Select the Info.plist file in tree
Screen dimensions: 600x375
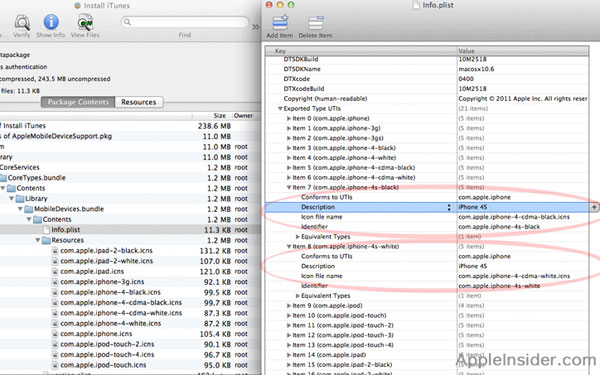65,230
